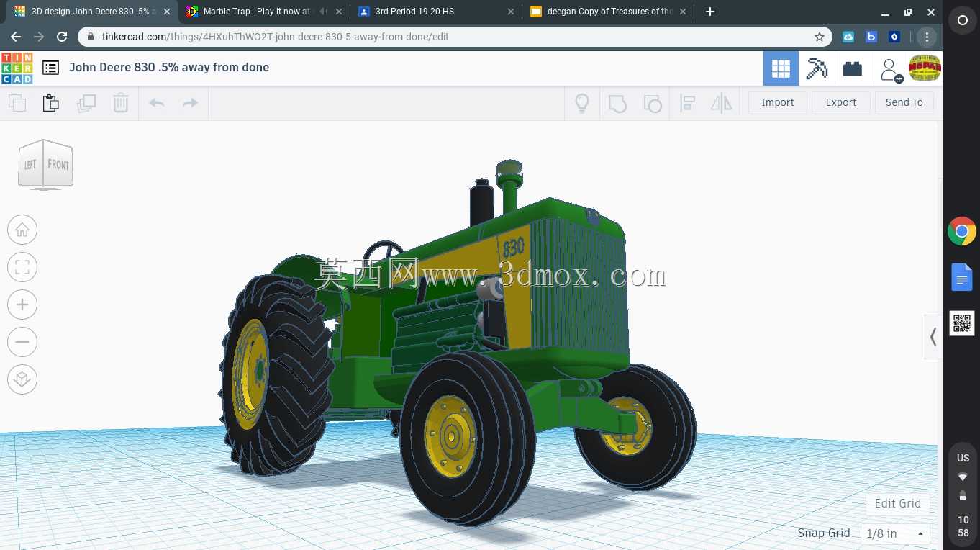Click the Zoom out minus button
The height and width of the screenshot is (550, 980).
coord(22,342)
